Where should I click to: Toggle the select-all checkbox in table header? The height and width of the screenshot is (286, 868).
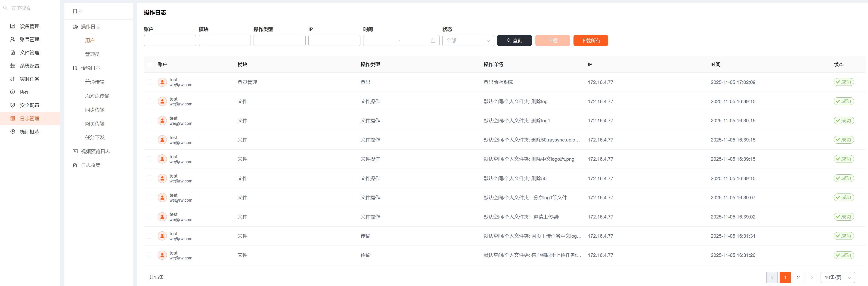coord(149,64)
